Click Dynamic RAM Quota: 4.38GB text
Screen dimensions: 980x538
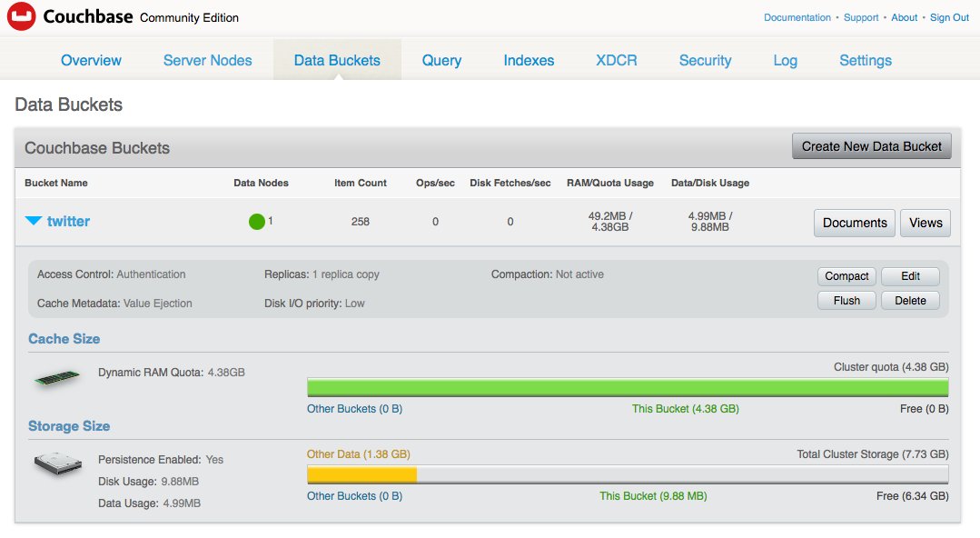point(172,373)
